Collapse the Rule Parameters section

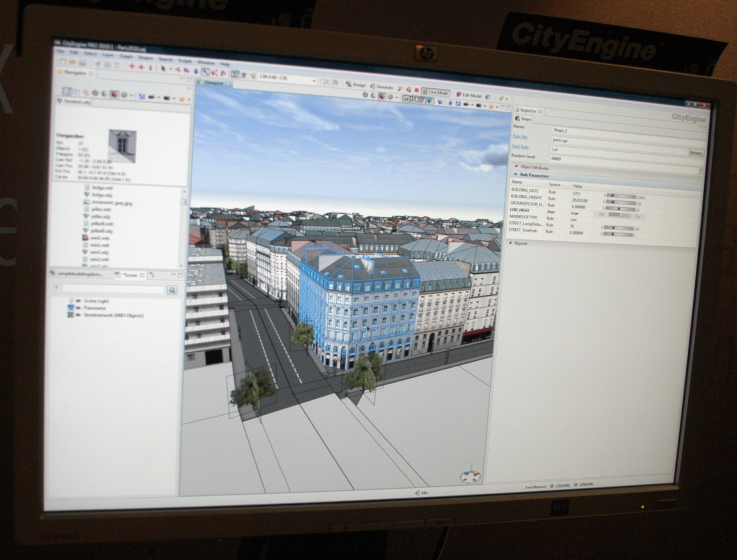tap(516, 175)
